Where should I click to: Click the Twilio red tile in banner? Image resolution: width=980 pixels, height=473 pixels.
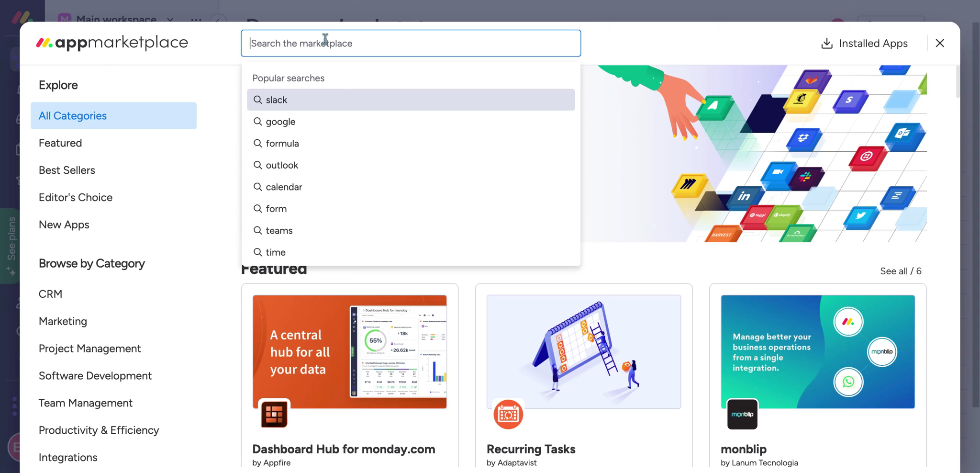(x=867, y=158)
